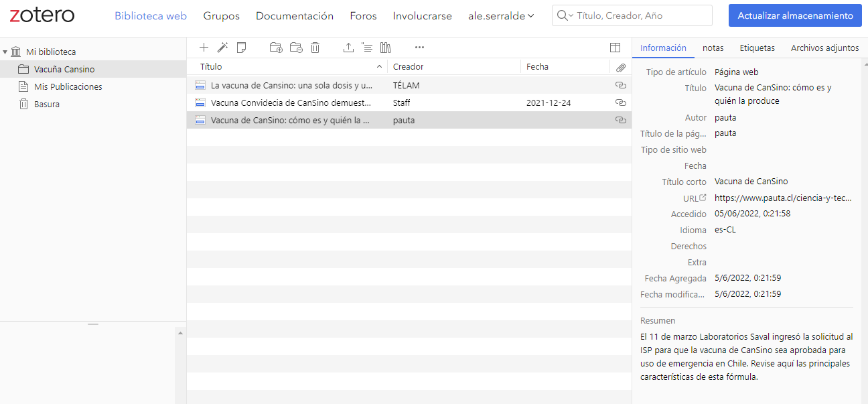Open the Involucrarse navigation link
Viewport: 868px width, 404px height.
423,16
